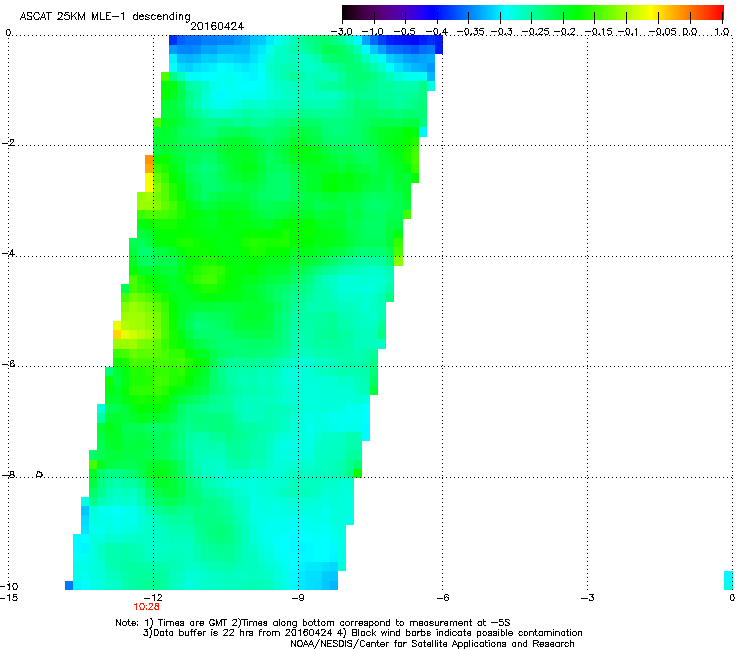Click the -12 longitude axis label
This screenshot has width=740, height=650.
[x=154, y=598]
